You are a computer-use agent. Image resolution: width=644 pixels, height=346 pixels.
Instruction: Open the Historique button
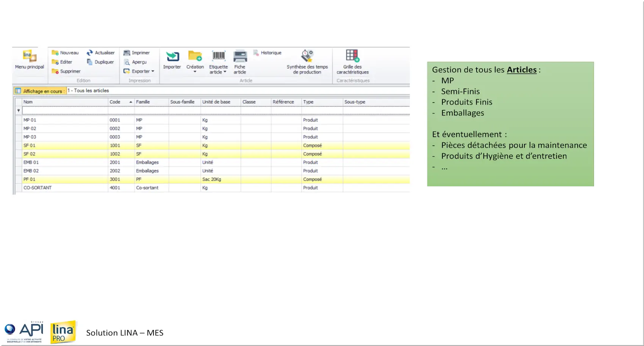267,53
